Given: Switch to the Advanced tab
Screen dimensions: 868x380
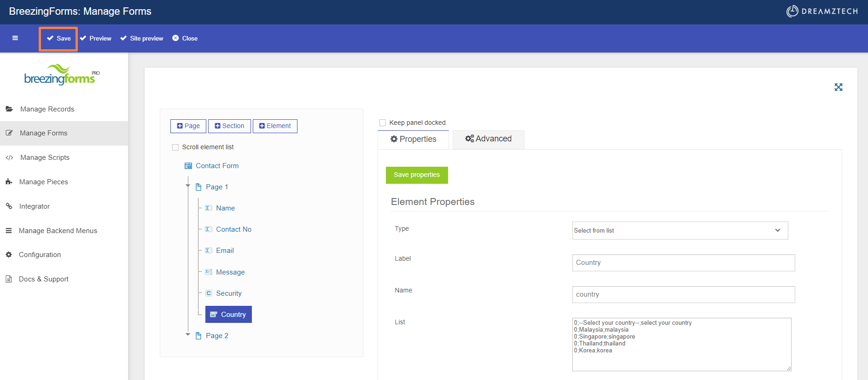Looking at the screenshot, I should click(x=489, y=139).
